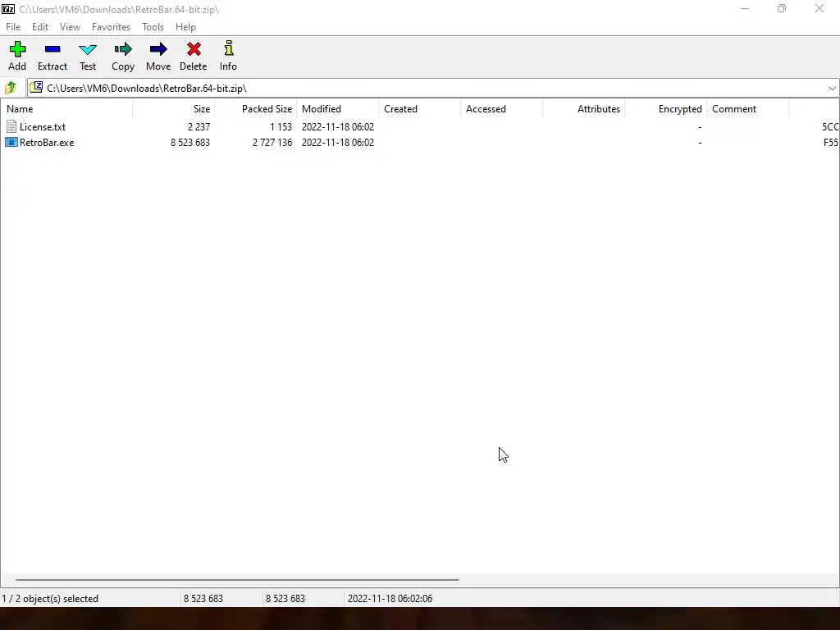Sort by Name column header
The width and height of the screenshot is (840, 630).
(66, 109)
